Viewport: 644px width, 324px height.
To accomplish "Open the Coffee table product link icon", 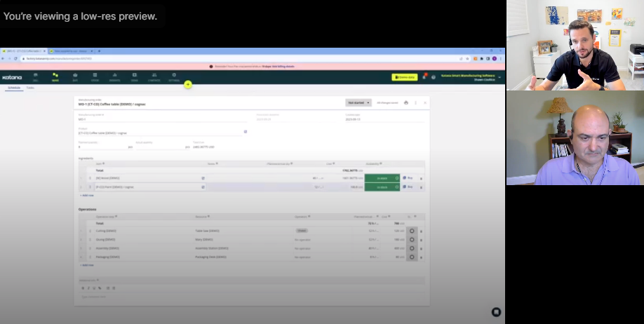I will 246,132.
